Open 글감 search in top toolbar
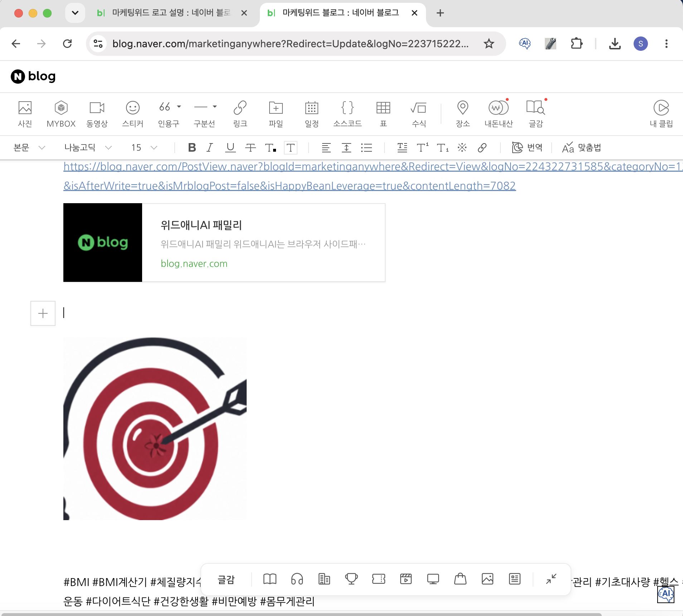 click(536, 114)
